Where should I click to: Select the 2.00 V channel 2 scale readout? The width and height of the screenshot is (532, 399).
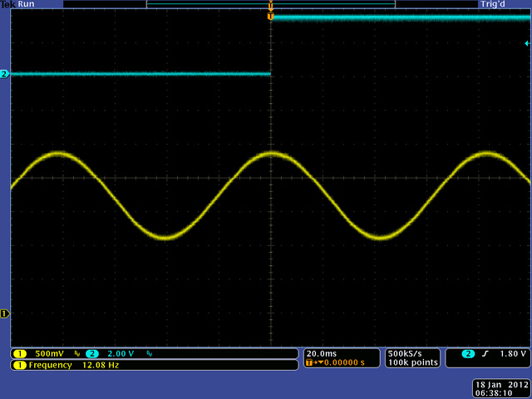[x=121, y=353]
